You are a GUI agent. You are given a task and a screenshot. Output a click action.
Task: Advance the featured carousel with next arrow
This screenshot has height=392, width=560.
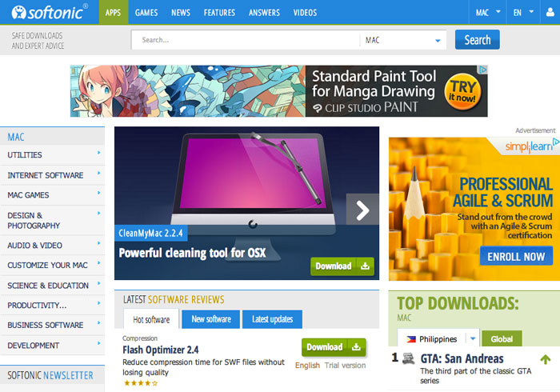[362, 210]
